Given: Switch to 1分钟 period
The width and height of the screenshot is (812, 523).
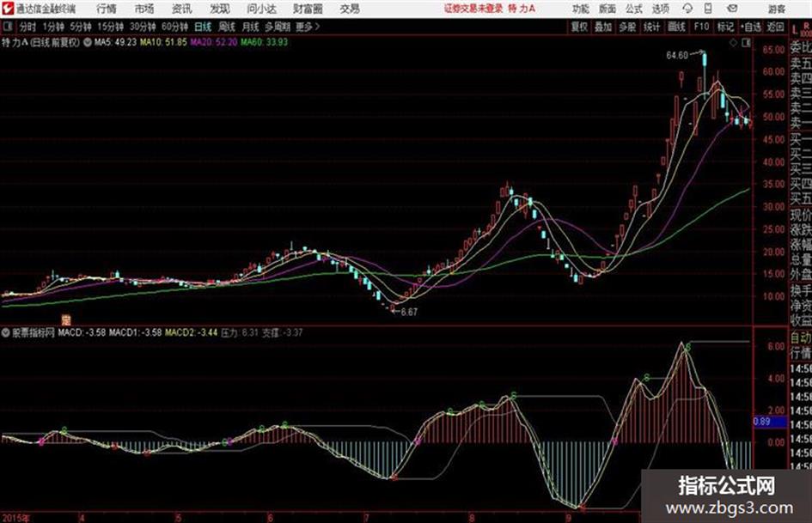Looking at the screenshot, I should [x=52, y=27].
